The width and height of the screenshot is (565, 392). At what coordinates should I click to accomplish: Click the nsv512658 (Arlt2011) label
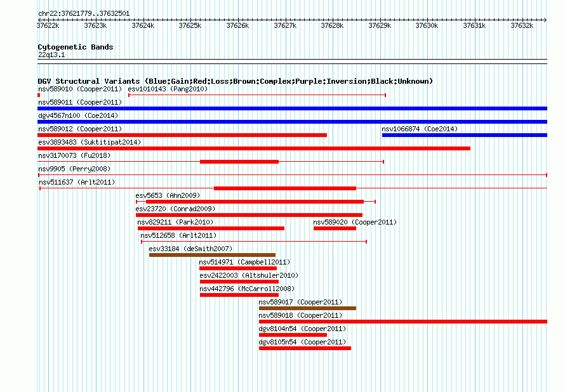coord(178,235)
